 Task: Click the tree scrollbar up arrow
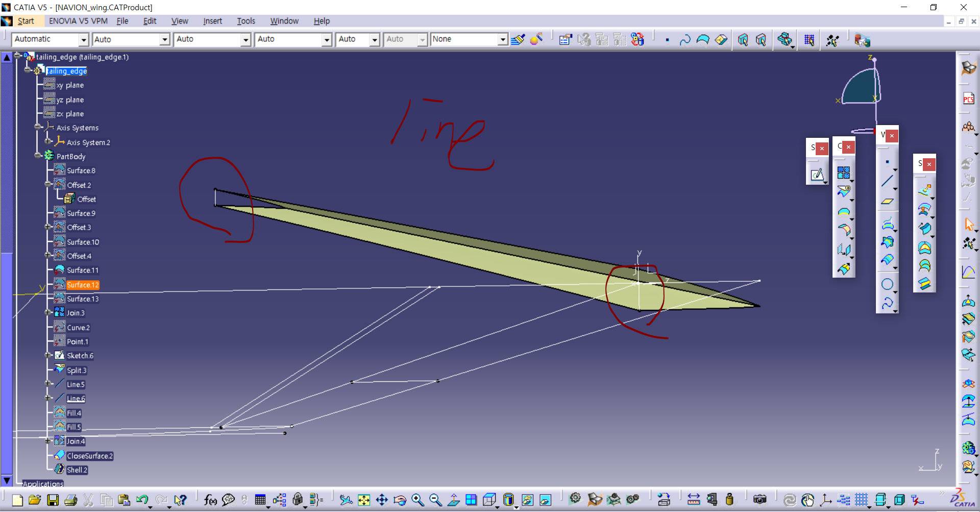(7, 57)
